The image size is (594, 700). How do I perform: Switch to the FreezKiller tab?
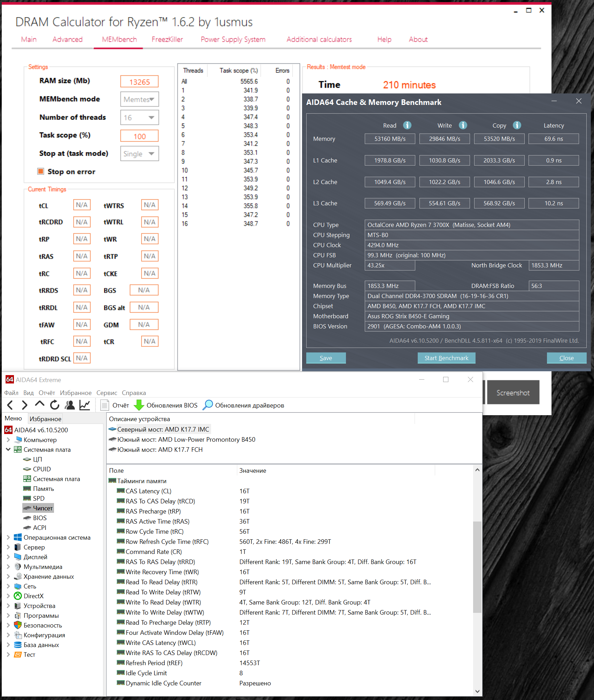[x=167, y=39]
